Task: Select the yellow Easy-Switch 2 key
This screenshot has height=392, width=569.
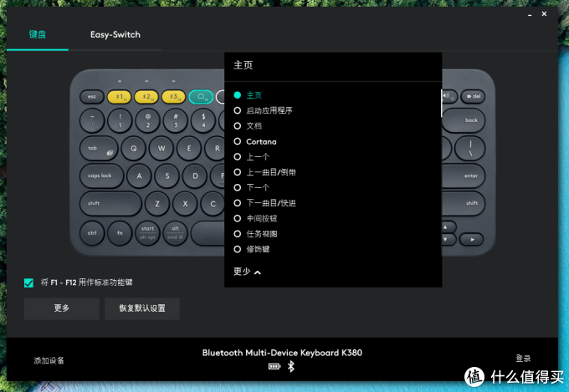Action: click(x=146, y=97)
